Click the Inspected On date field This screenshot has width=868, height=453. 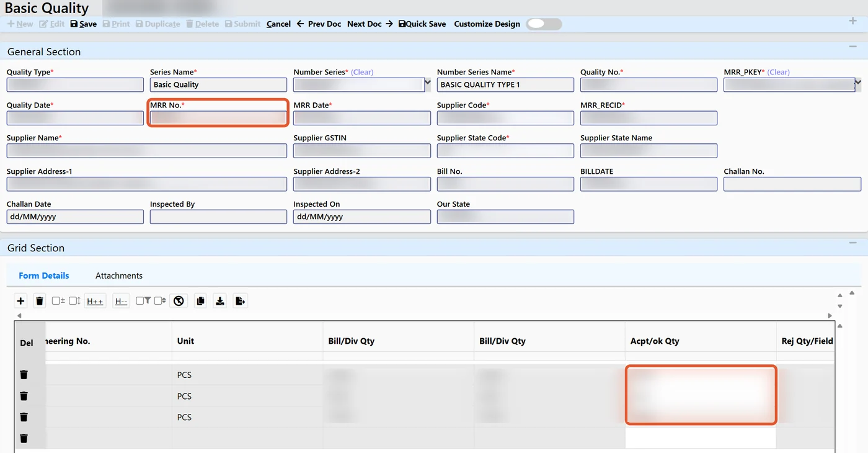[362, 217]
